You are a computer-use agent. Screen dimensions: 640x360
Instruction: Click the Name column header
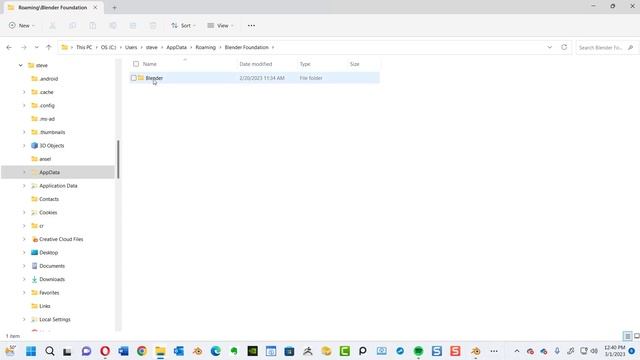click(x=150, y=64)
